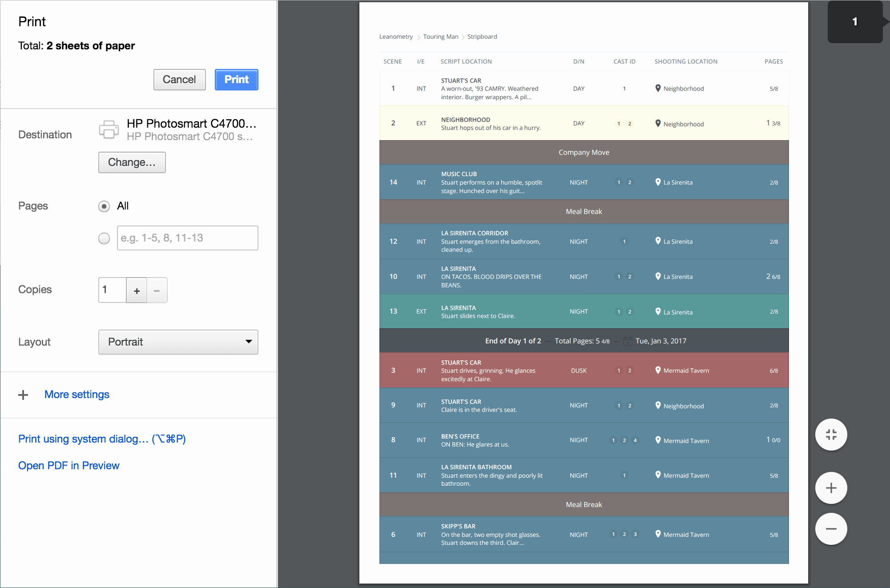Image resolution: width=890 pixels, height=588 pixels.
Task: Click the map pin icon for Neighborhood scene 2
Action: coord(658,123)
